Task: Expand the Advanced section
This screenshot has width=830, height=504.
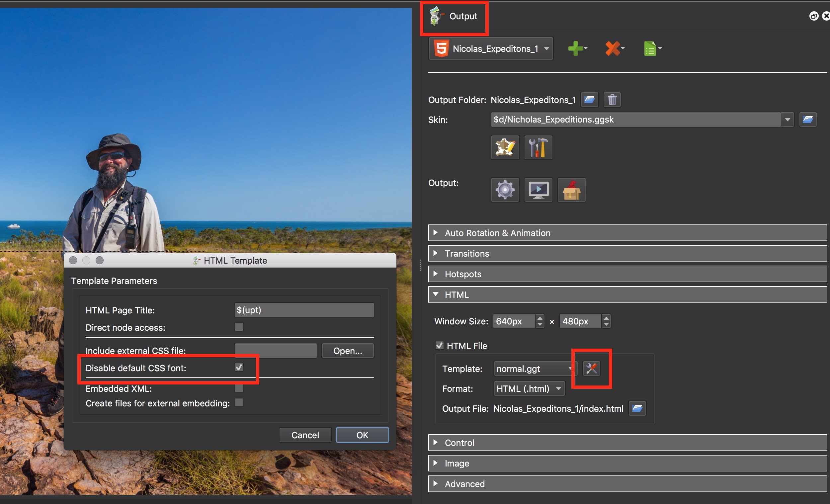Action: click(627, 483)
